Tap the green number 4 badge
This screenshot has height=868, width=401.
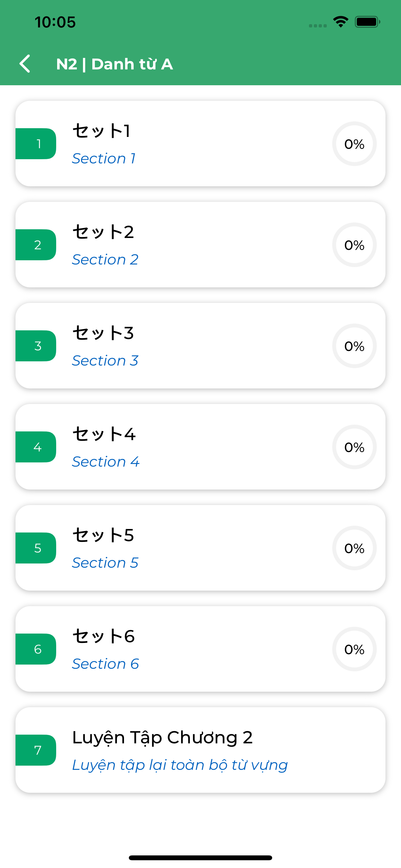point(36,447)
